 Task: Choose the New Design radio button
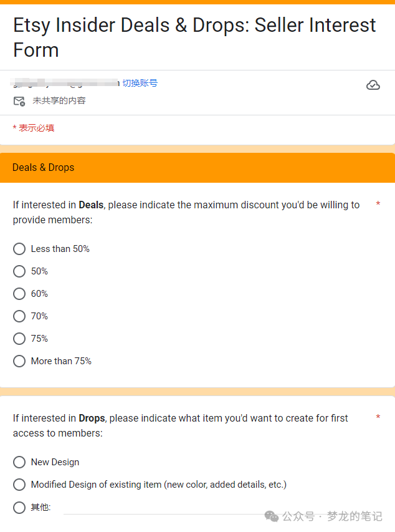tap(19, 462)
